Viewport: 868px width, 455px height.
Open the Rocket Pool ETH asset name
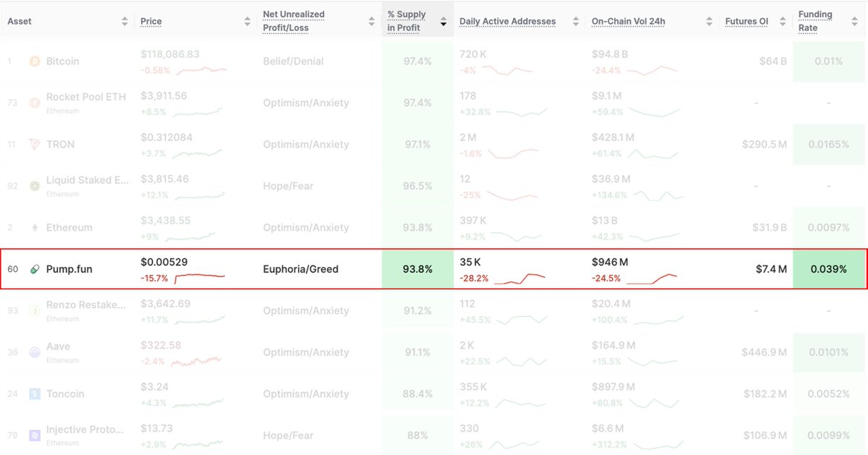pos(86,97)
